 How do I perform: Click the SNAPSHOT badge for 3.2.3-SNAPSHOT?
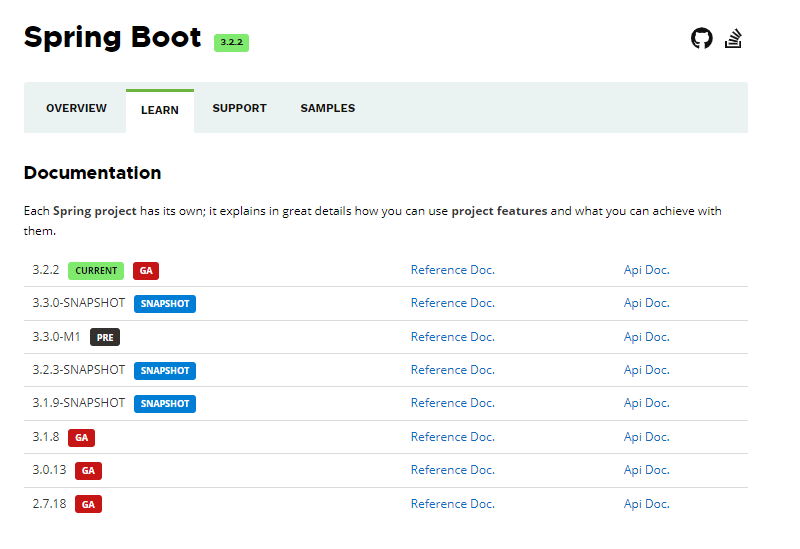(x=165, y=370)
